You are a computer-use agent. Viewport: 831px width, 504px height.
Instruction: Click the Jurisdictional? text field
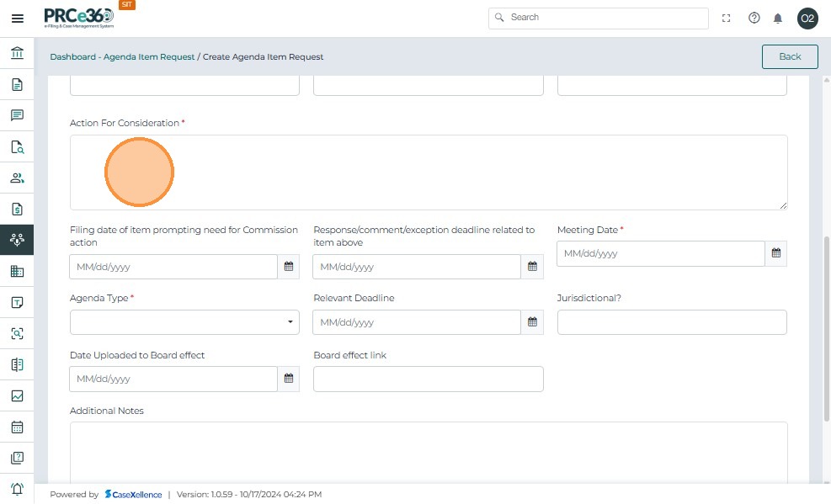[x=672, y=322]
